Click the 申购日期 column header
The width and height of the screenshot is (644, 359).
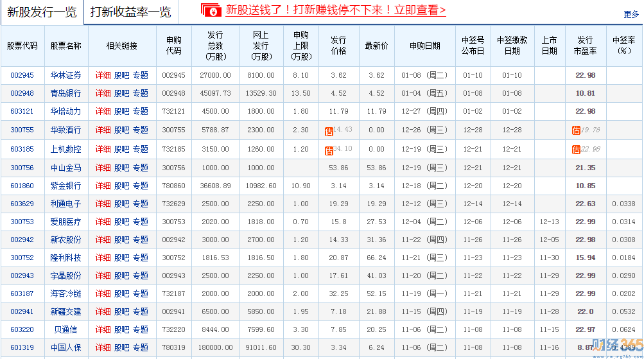[x=424, y=46]
